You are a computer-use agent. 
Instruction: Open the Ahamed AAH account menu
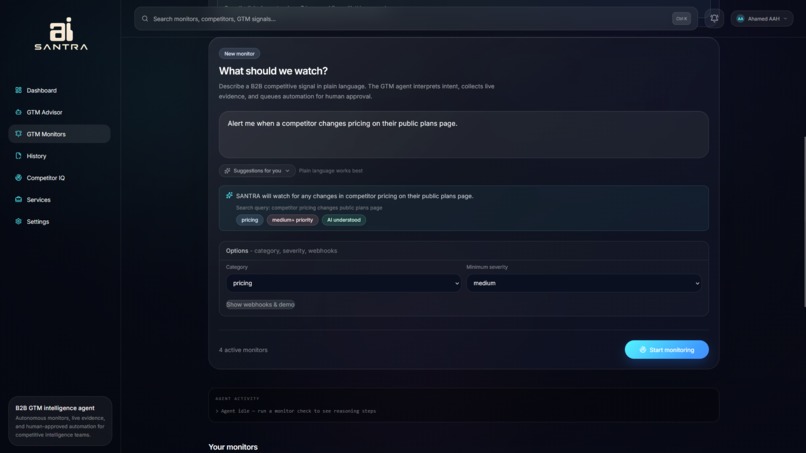point(762,19)
